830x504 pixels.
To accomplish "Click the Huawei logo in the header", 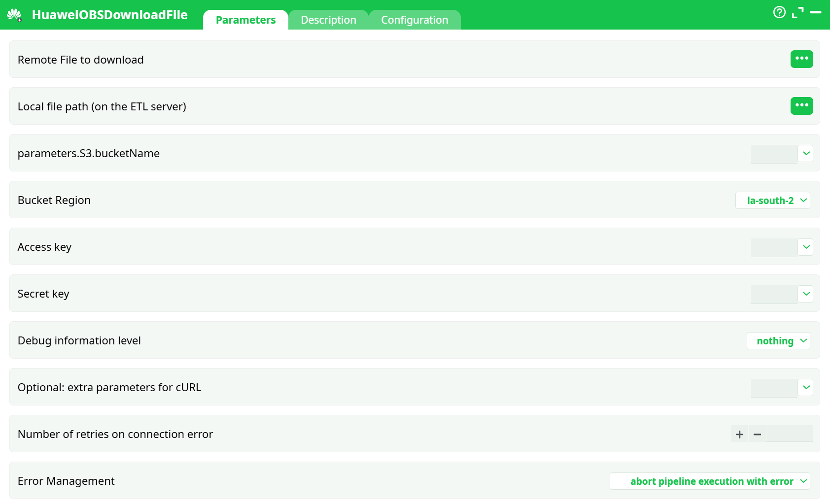I will [14, 14].
